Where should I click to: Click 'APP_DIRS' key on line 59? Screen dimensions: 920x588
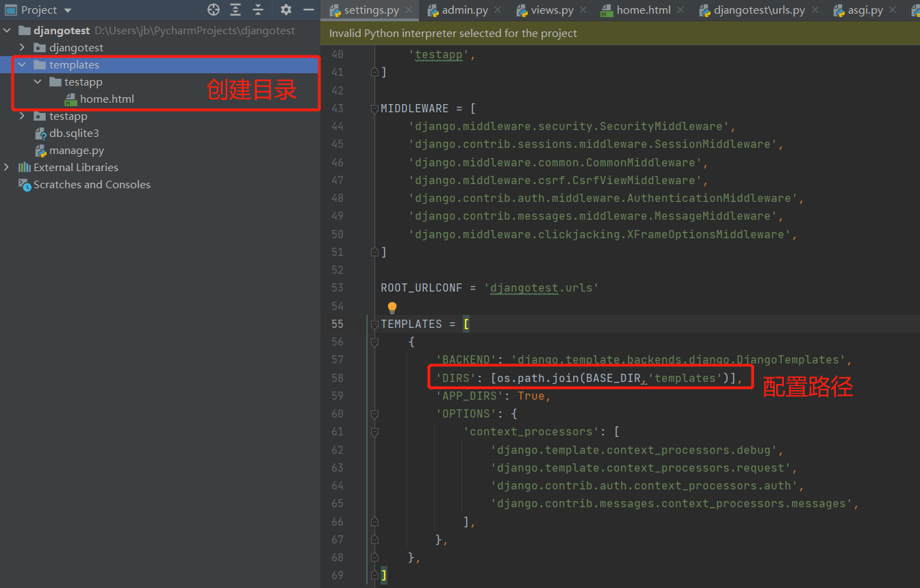tap(470, 396)
